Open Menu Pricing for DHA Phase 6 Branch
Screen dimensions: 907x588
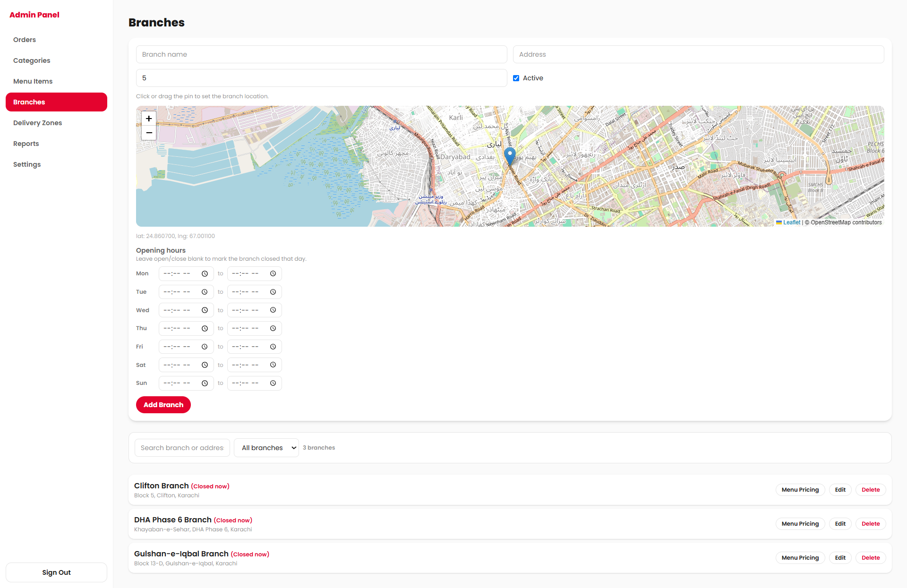pos(800,524)
